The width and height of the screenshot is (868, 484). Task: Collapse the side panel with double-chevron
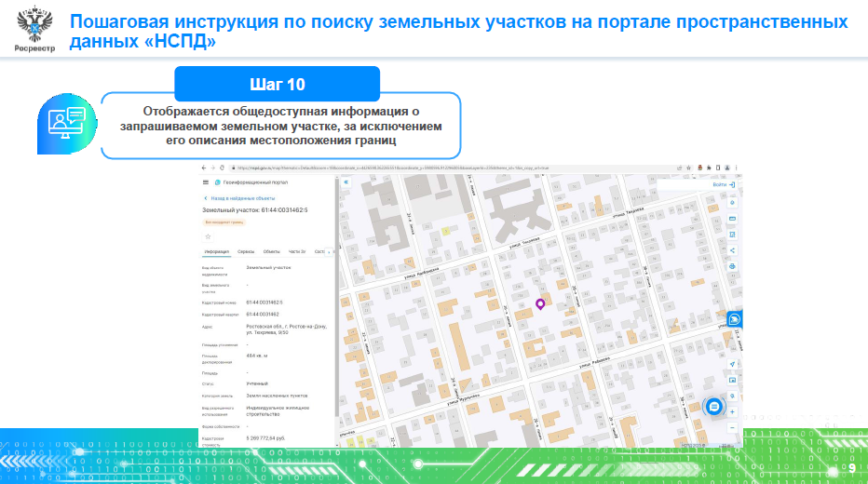point(346,181)
